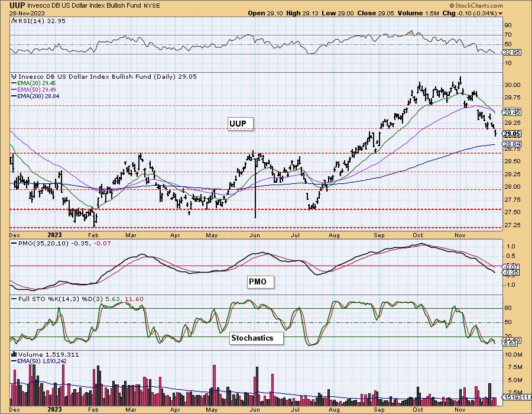Click the dark blue EMA(200) legend swatch
Viewport: 532px width, 414px height.
(14, 96)
